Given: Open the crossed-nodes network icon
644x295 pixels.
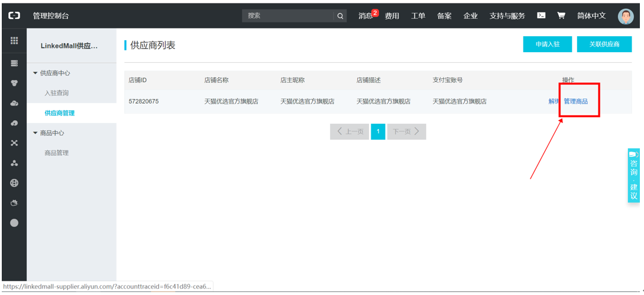Looking at the screenshot, I should click(x=14, y=143).
